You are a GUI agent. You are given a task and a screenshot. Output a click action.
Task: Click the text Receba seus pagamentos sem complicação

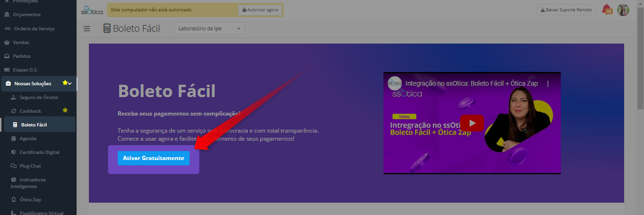click(179, 114)
